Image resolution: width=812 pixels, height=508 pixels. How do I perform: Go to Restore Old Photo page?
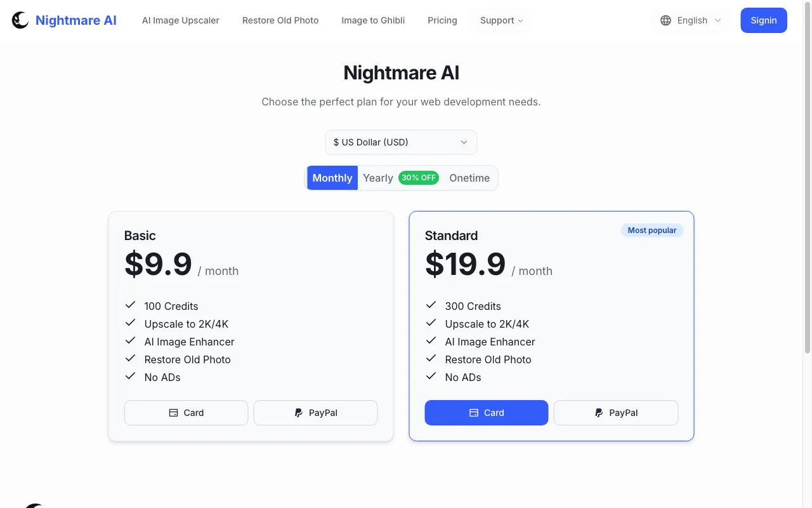point(280,20)
